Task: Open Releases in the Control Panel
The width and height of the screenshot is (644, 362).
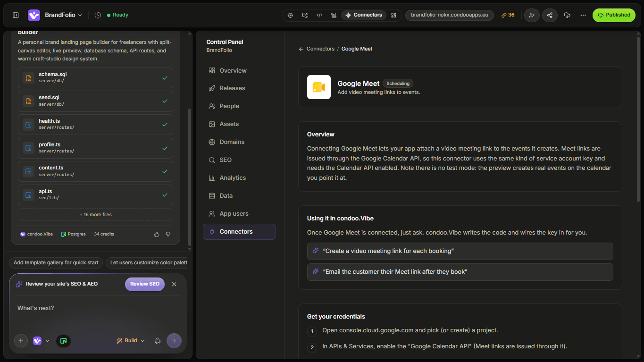Action: point(239,88)
